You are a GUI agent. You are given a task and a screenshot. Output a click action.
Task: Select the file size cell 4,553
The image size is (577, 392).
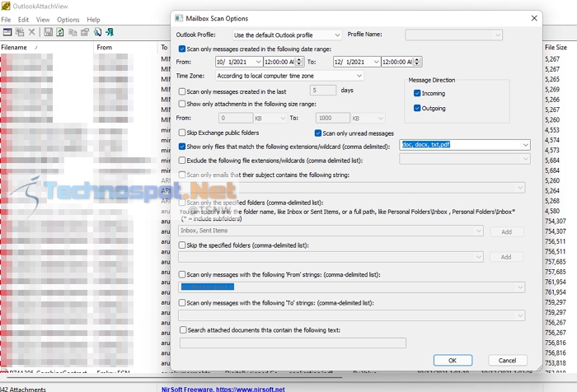[x=552, y=130]
